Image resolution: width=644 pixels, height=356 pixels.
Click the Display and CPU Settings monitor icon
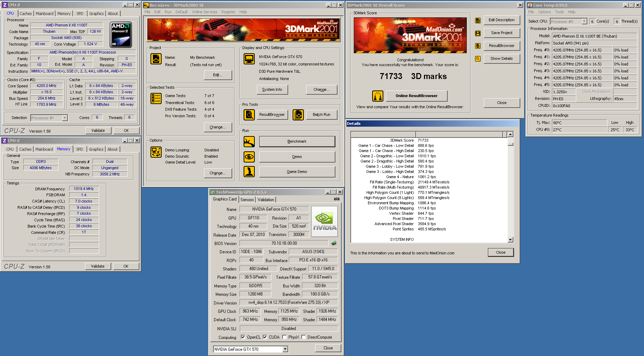[249, 59]
